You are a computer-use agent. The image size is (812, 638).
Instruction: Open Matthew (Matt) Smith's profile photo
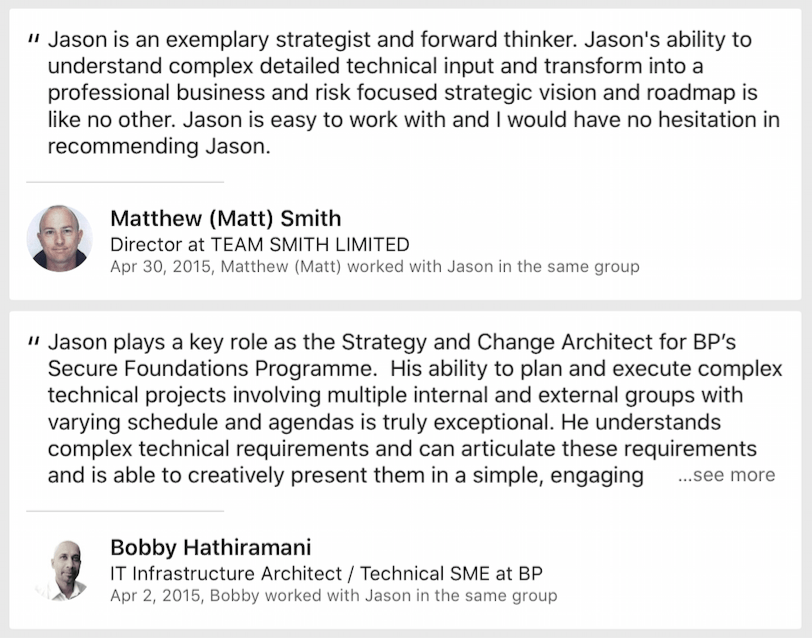pos(60,239)
